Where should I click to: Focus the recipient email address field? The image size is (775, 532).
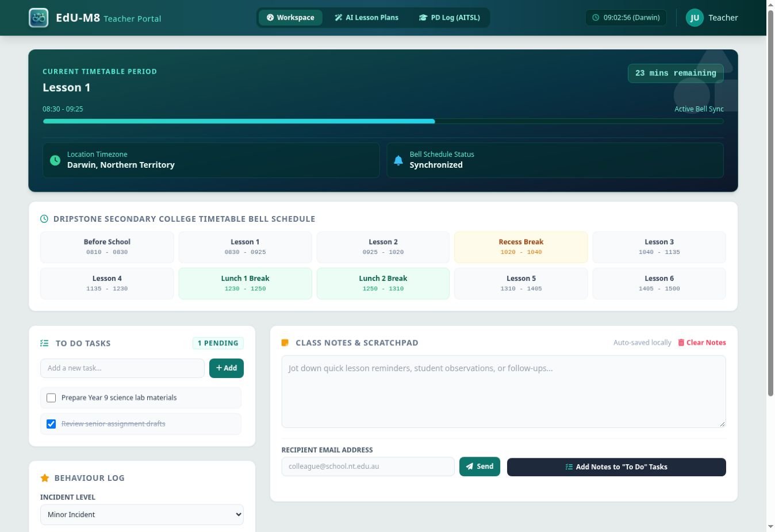pos(368,467)
